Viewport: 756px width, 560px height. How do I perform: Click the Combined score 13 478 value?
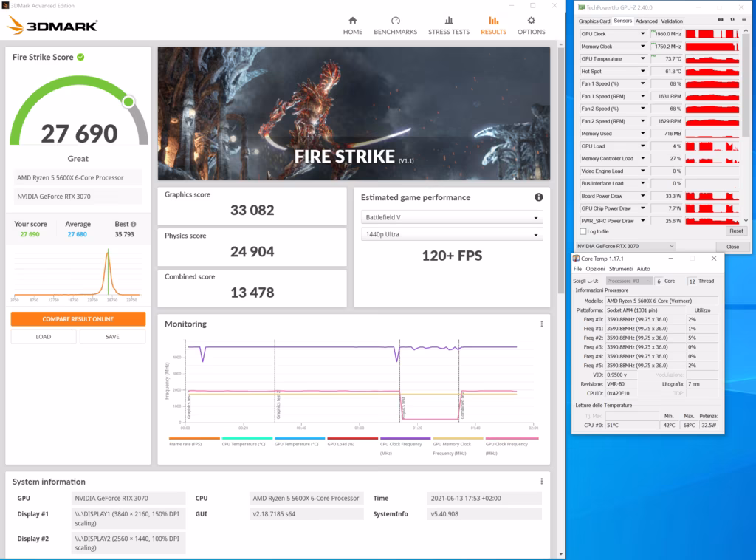pos(252,293)
